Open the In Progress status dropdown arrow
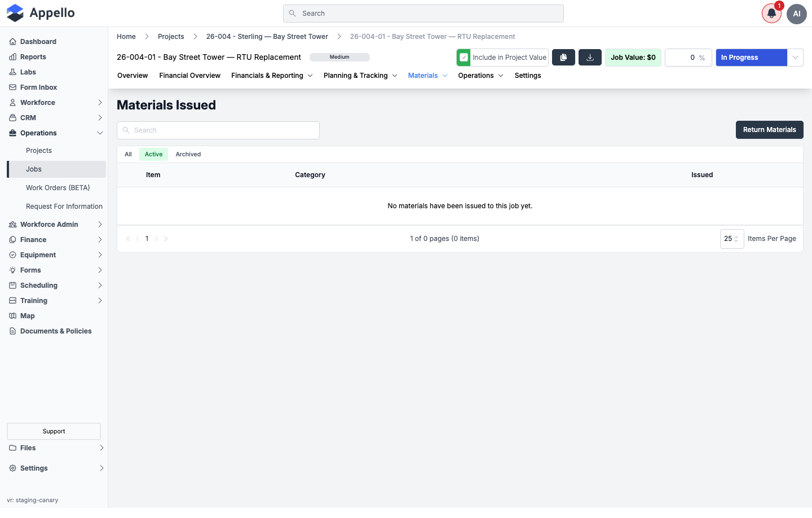This screenshot has height=518, width=812. (x=795, y=58)
